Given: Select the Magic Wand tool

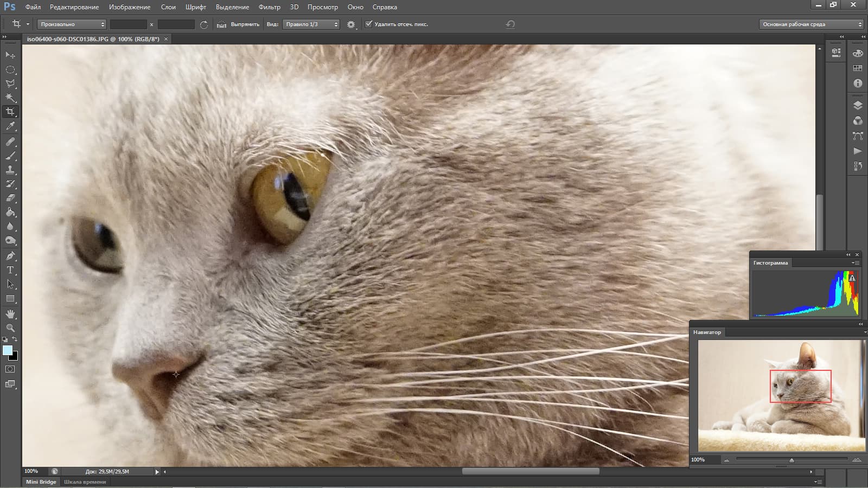Looking at the screenshot, I should point(10,98).
